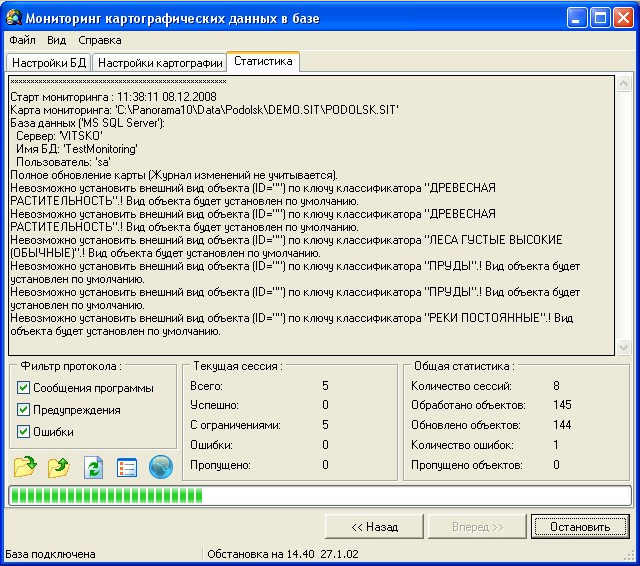Open the Справка menu

99,40
